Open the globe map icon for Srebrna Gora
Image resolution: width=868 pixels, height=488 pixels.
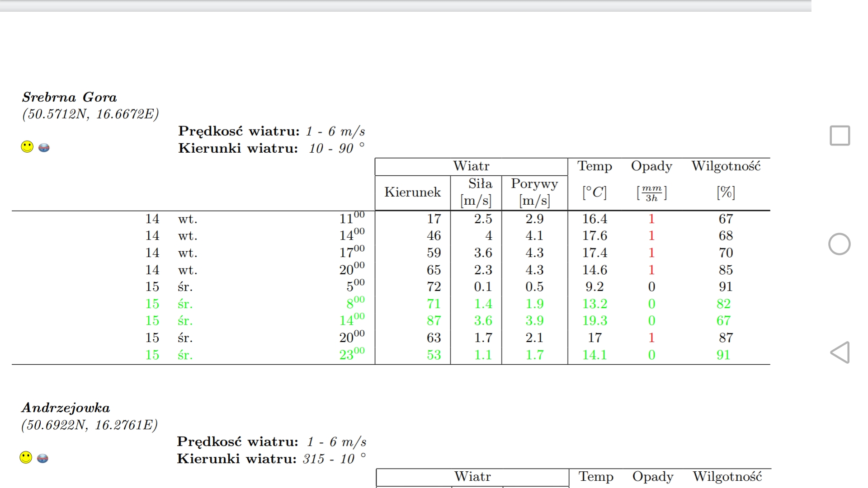(x=44, y=147)
